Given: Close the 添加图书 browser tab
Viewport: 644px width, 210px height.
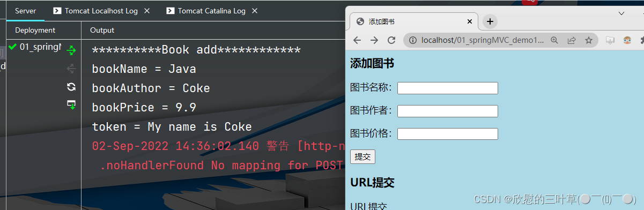Looking at the screenshot, I should (x=470, y=21).
